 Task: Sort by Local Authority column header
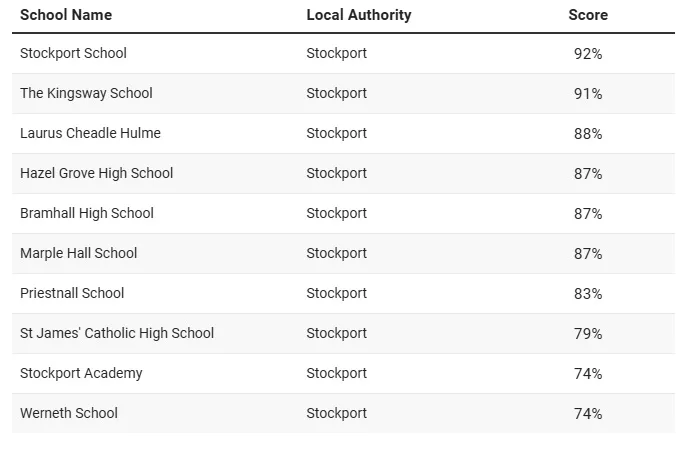tap(359, 15)
